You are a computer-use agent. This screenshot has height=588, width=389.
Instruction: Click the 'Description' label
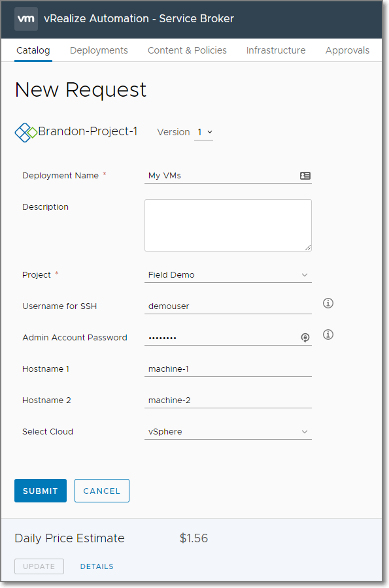[x=45, y=207]
